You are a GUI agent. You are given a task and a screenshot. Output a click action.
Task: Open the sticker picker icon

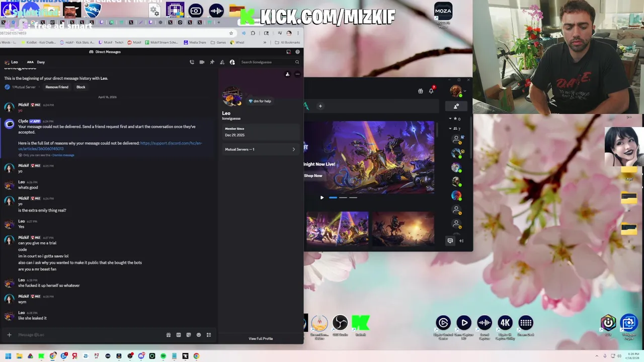coord(189,335)
